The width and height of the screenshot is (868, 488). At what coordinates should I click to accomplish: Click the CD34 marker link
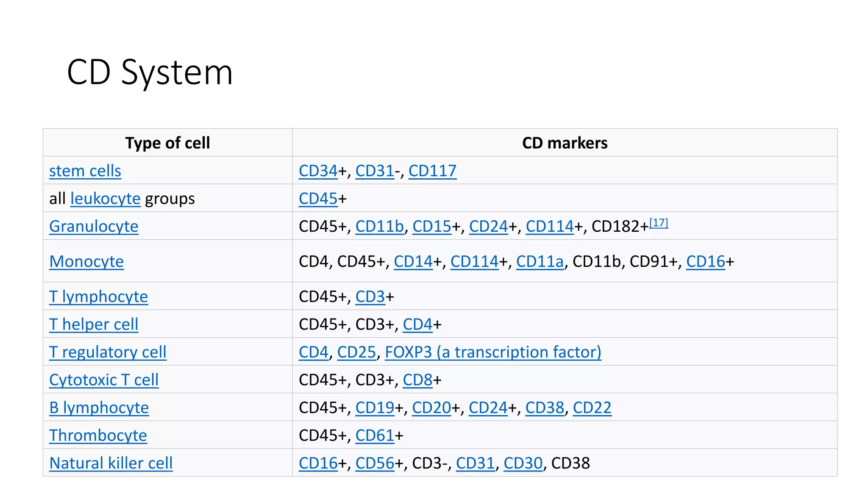(x=318, y=171)
